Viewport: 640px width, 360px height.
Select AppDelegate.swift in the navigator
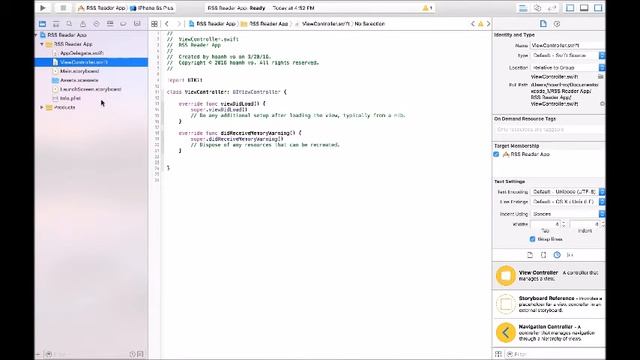click(82, 53)
